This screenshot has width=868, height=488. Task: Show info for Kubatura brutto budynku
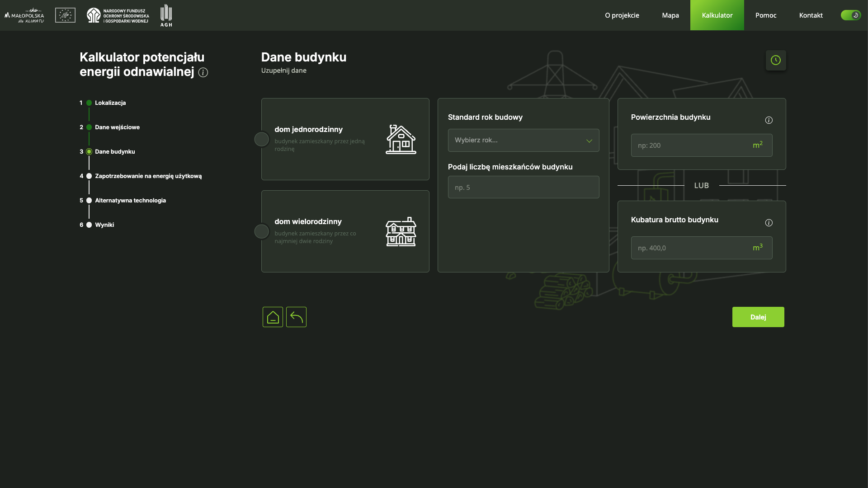point(769,223)
